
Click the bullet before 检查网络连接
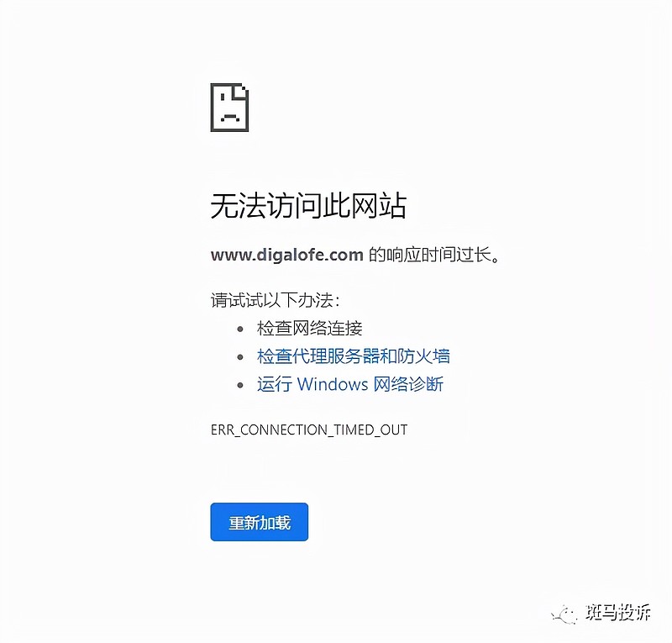click(x=240, y=329)
